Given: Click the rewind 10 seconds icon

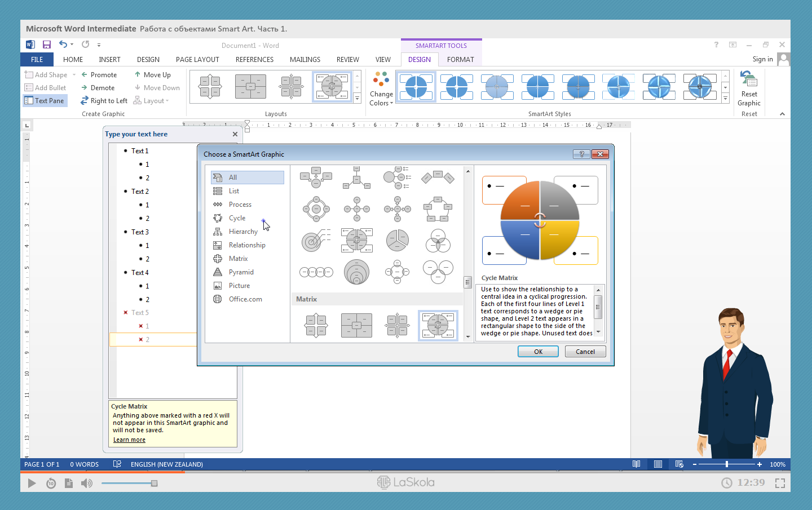Looking at the screenshot, I should click(x=51, y=483).
